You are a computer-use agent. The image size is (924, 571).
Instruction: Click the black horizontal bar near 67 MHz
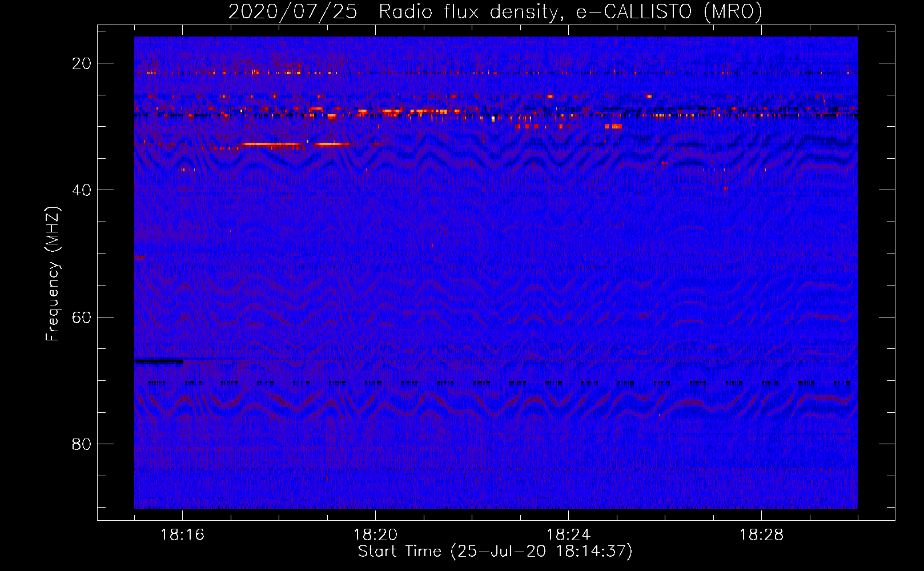point(159,361)
